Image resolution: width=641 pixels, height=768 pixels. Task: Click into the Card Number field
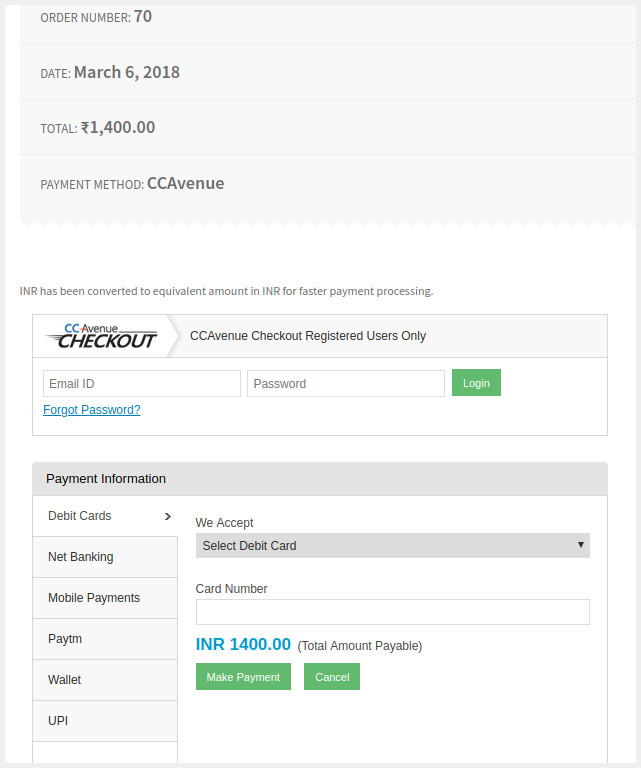coord(393,612)
